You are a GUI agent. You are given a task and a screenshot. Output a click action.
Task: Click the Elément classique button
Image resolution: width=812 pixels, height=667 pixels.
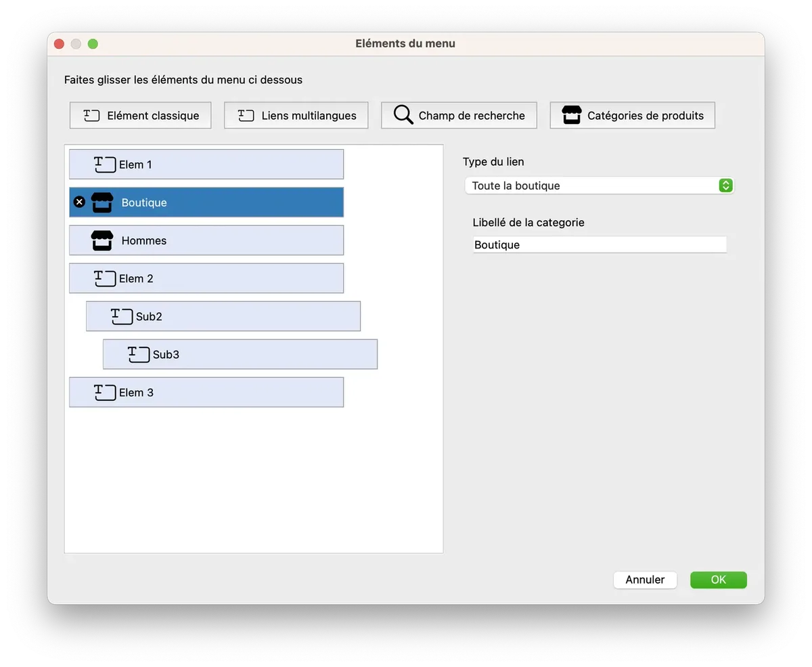tap(141, 115)
